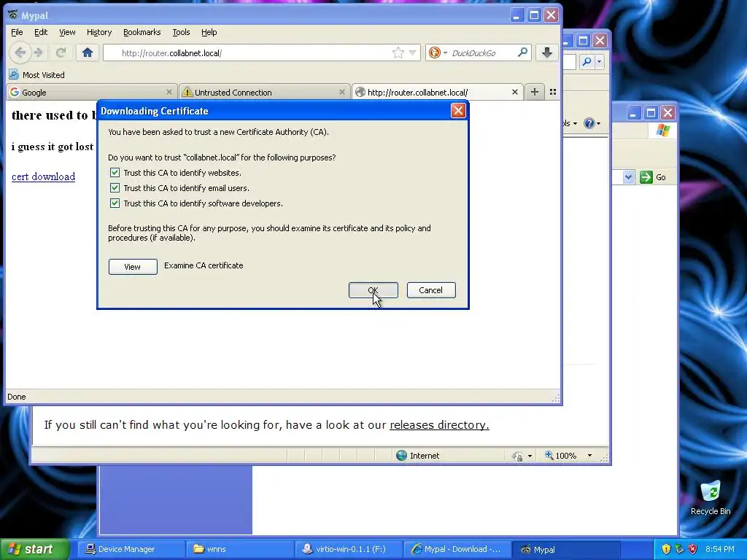Click View to examine CA certificate

133,267
